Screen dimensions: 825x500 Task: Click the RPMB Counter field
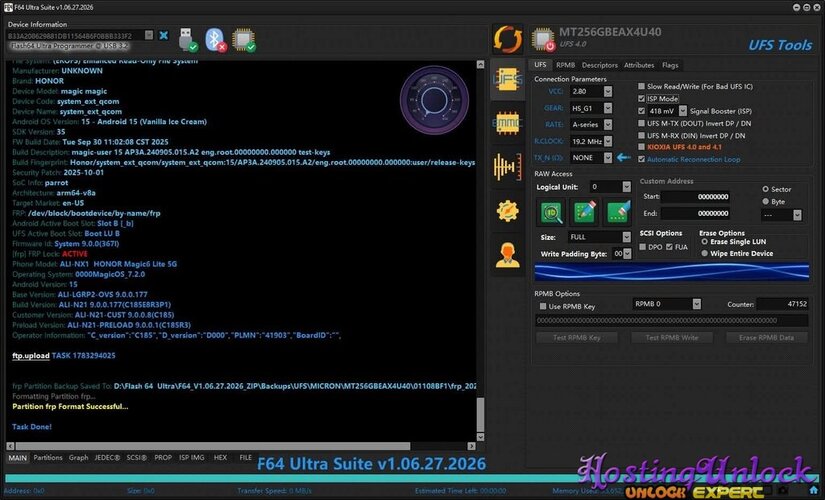click(x=782, y=304)
